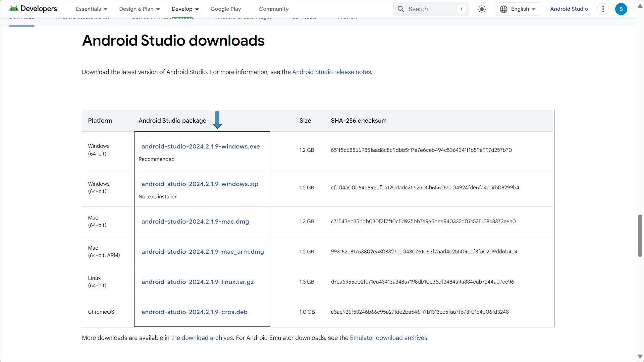Toggle the light/dark theme sun icon
This screenshot has width=644, height=362.
pyautogui.click(x=482, y=9)
